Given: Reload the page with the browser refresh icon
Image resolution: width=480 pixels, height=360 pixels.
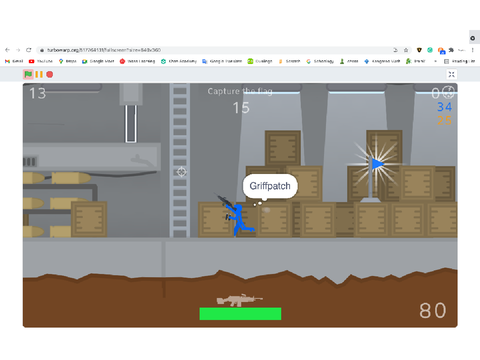Looking at the screenshot, I should coord(29,50).
